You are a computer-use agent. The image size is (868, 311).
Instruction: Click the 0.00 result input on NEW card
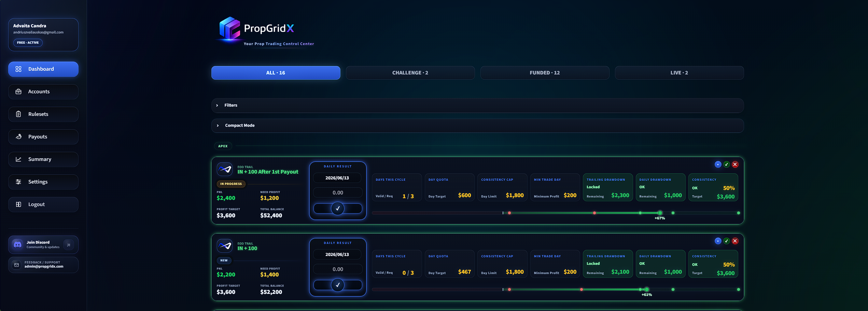point(338,269)
